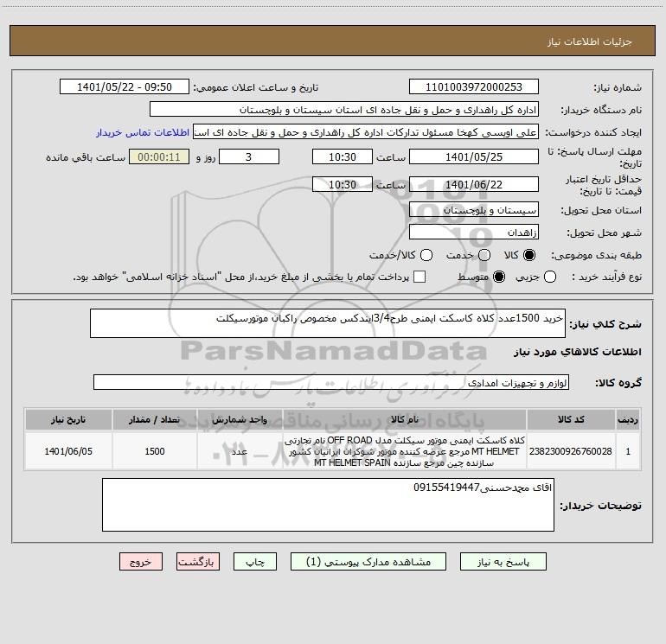Select the کالا/خدمت radio button
This screenshot has height=644, width=666.
pos(426,255)
